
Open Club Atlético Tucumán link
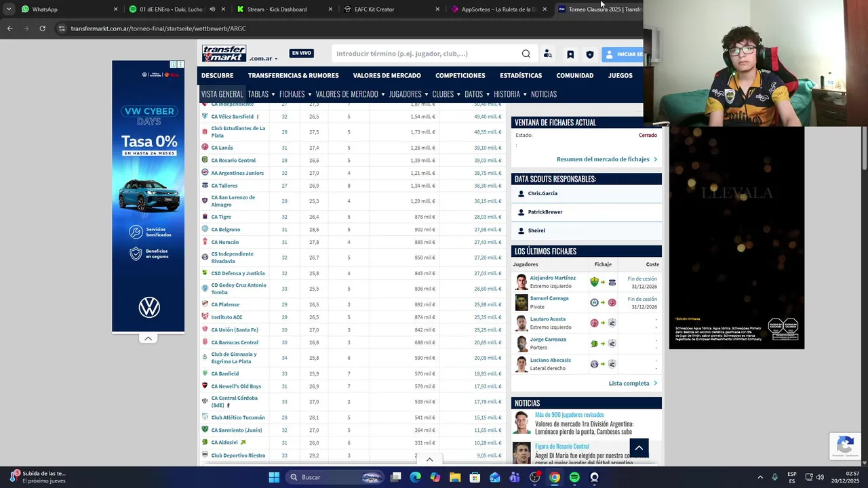click(x=238, y=418)
